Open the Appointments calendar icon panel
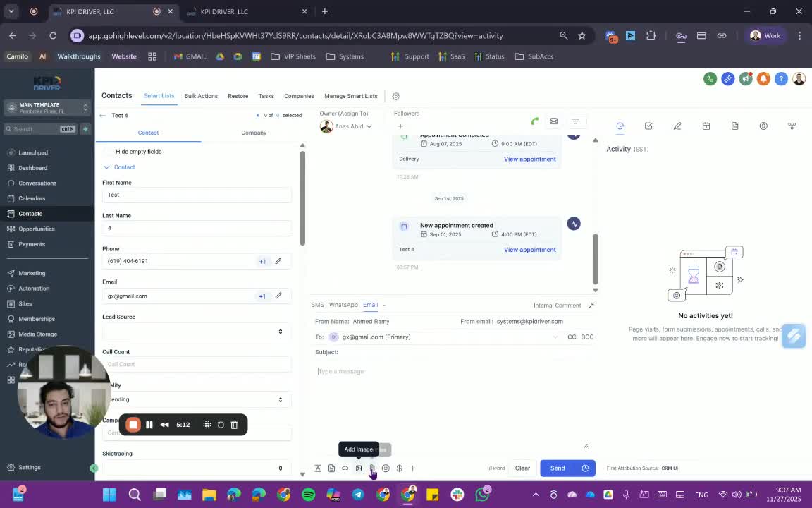 tap(706, 126)
